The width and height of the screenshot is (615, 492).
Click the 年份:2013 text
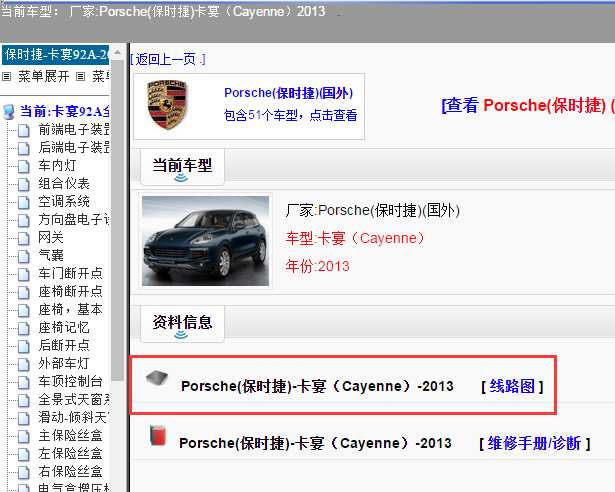318,266
